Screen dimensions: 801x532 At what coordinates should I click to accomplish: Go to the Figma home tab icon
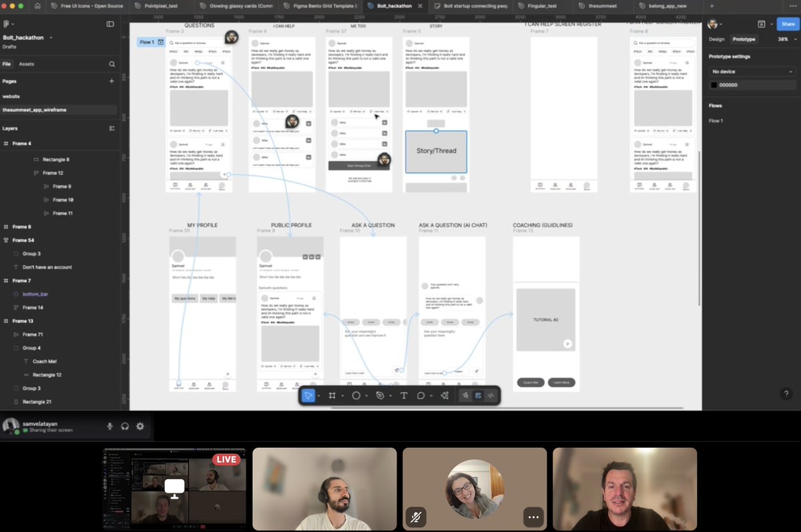click(x=37, y=5)
